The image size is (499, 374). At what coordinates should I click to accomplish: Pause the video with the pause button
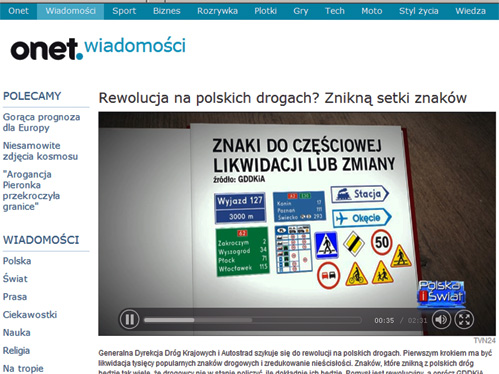click(129, 320)
